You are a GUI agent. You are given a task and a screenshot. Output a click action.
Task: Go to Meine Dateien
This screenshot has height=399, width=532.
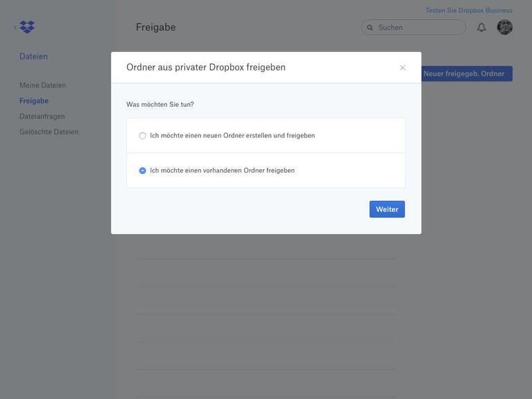43,85
